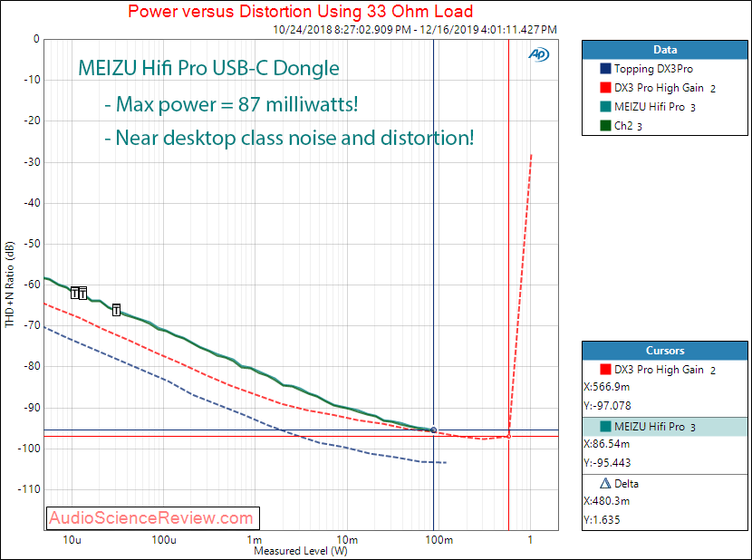The height and width of the screenshot is (560, 752).
Task: Click the red DX3 Pro High Gain swatch in Cursors panel
Action: [605, 370]
